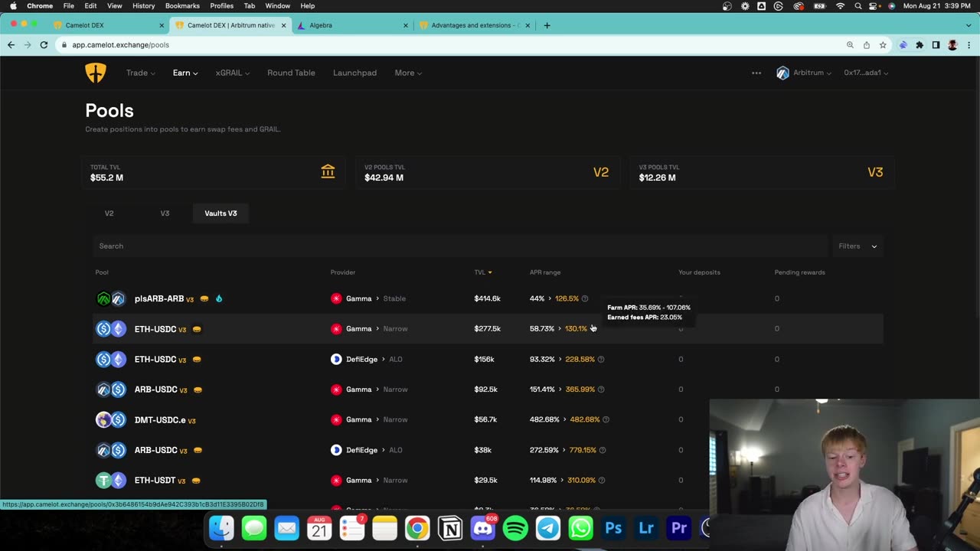The width and height of the screenshot is (980, 551).
Task: Click the plsARB-ARB token pair icon
Action: point(111,298)
